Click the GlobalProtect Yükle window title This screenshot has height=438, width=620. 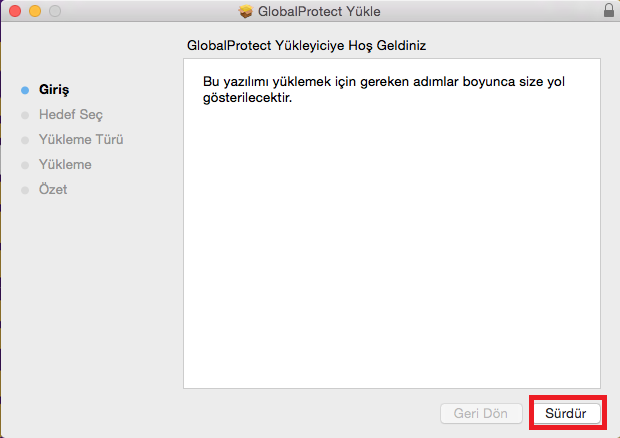pos(319,11)
